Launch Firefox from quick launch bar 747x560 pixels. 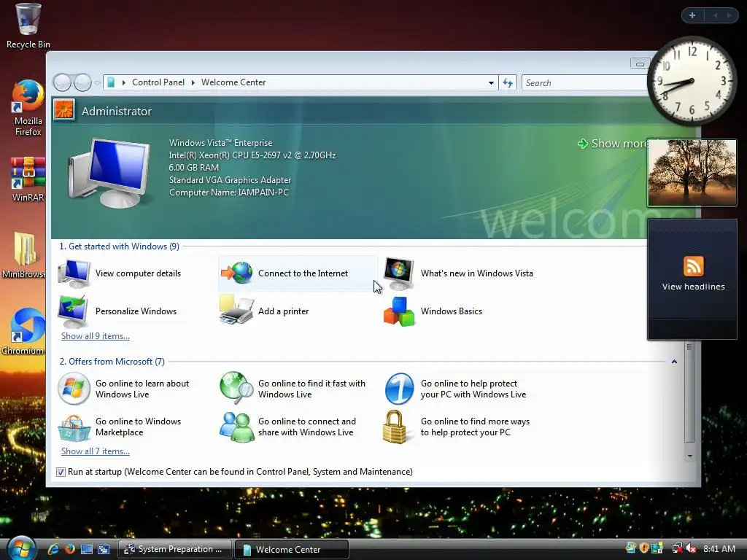coord(70,549)
